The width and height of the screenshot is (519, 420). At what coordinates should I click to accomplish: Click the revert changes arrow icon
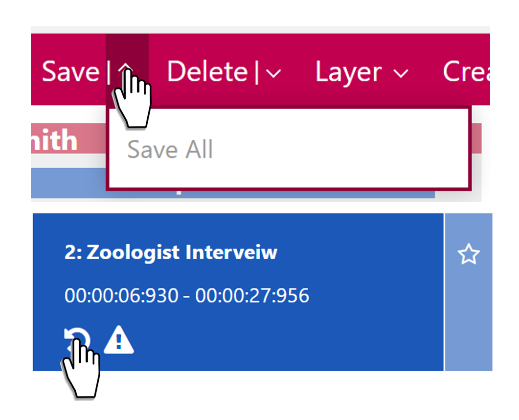tap(77, 339)
